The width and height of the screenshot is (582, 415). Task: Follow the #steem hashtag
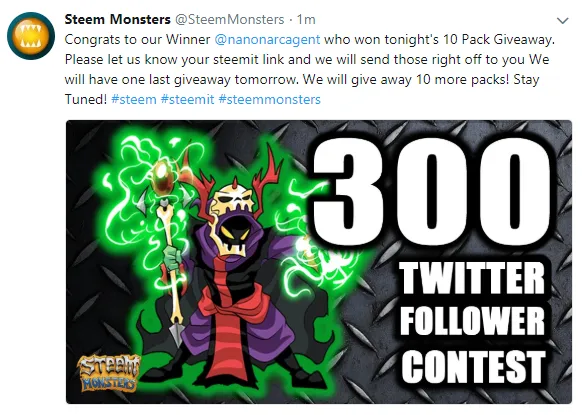[134, 99]
